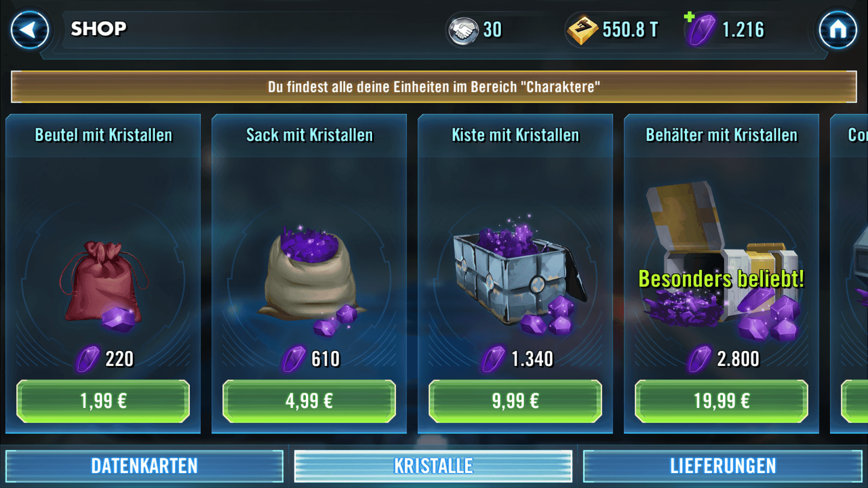Select the Kiste mit Kristallen crate image
The image size is (868, 488).
(x=519, y=277)
